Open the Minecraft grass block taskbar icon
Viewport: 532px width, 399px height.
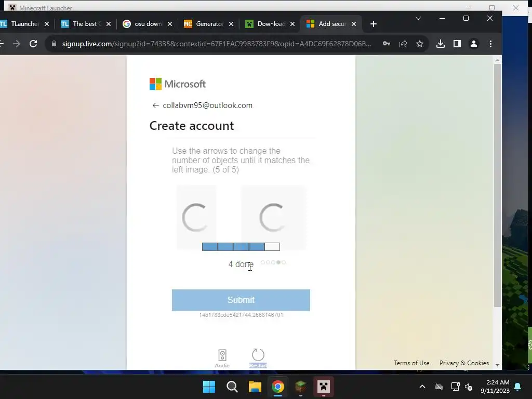pyautogui.click(x=301, y=387)
